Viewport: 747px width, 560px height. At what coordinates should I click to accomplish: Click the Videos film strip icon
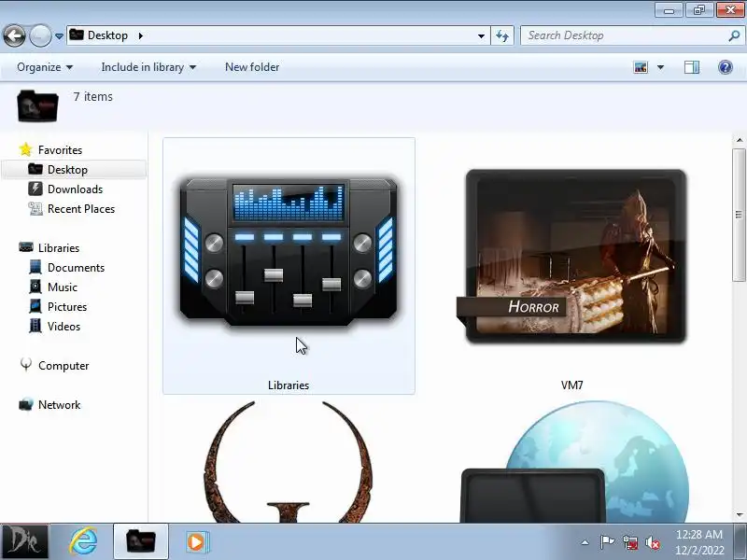point(35,326)
